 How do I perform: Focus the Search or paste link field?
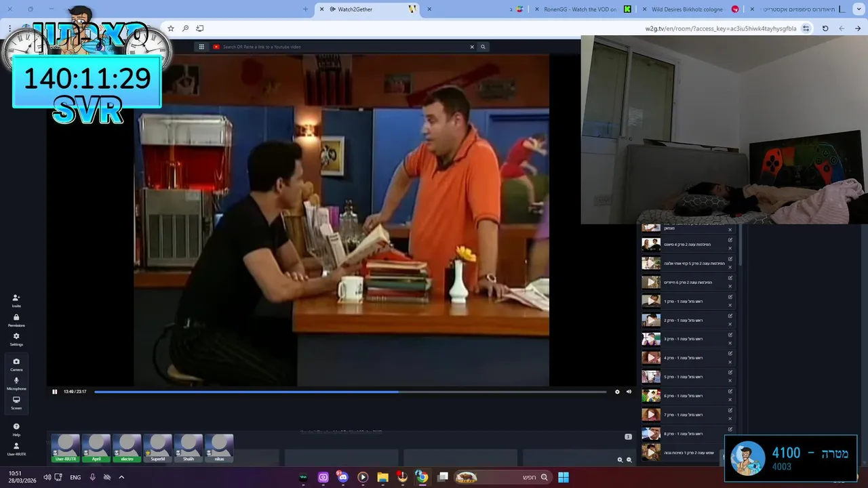pos(342,47)
